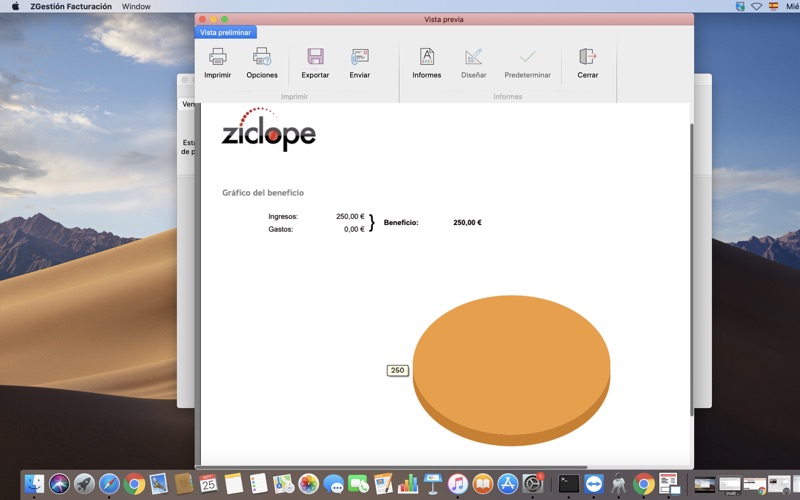Open the Chrome icon next to Safari

tap(134, 484)
